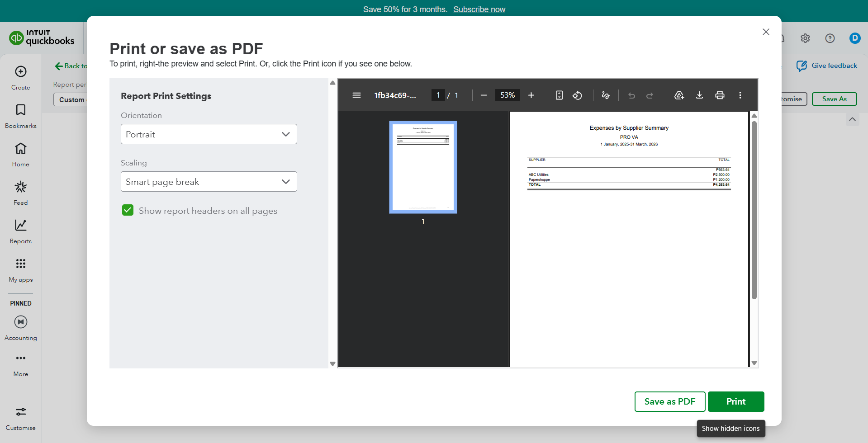
Task: Click the PDF preview scroll down arrow
Action: coord(754,363)
